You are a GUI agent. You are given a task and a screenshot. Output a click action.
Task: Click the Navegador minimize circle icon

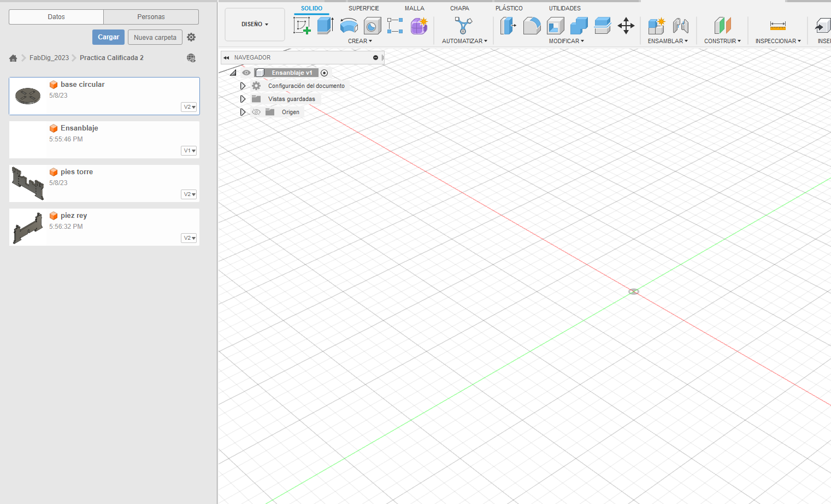click(375, 57)
